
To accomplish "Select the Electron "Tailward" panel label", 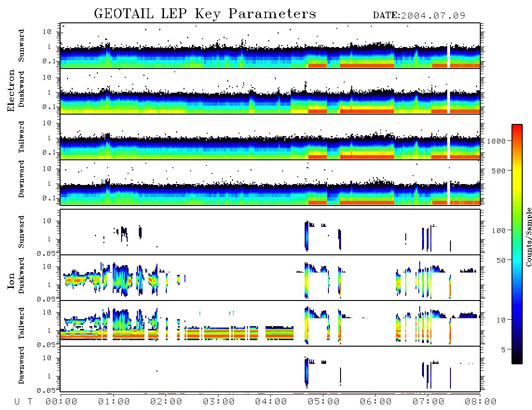I will click(x=21, y=137).
